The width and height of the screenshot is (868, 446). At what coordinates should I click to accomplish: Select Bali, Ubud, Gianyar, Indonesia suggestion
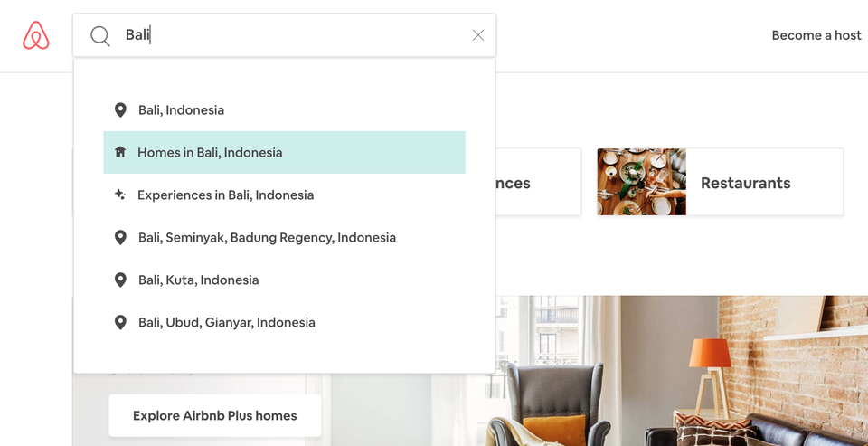pos(284,322)
